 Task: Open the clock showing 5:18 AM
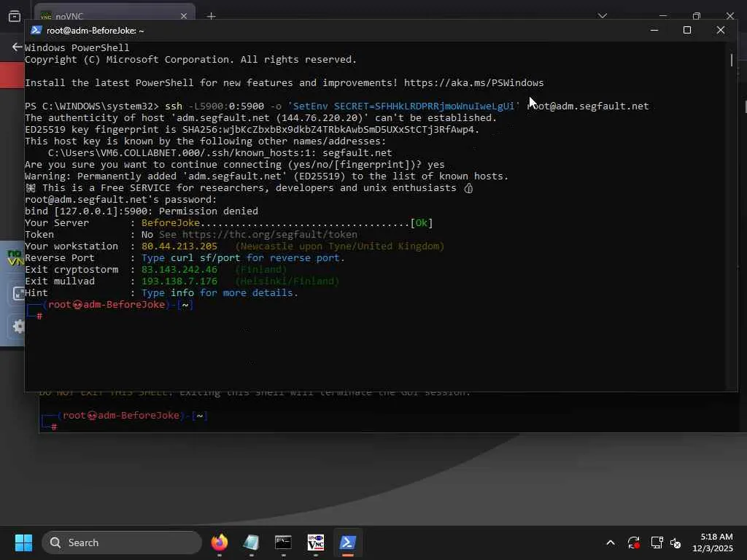tap(712, 542)
